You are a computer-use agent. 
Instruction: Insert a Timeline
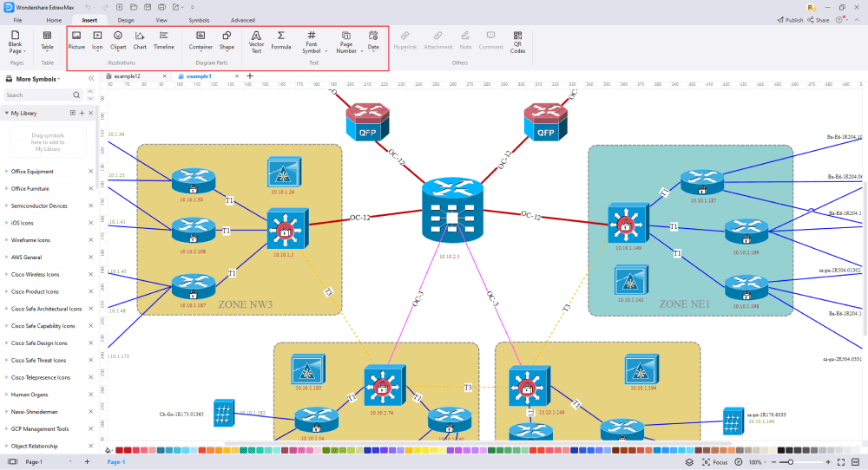point(164,41)
